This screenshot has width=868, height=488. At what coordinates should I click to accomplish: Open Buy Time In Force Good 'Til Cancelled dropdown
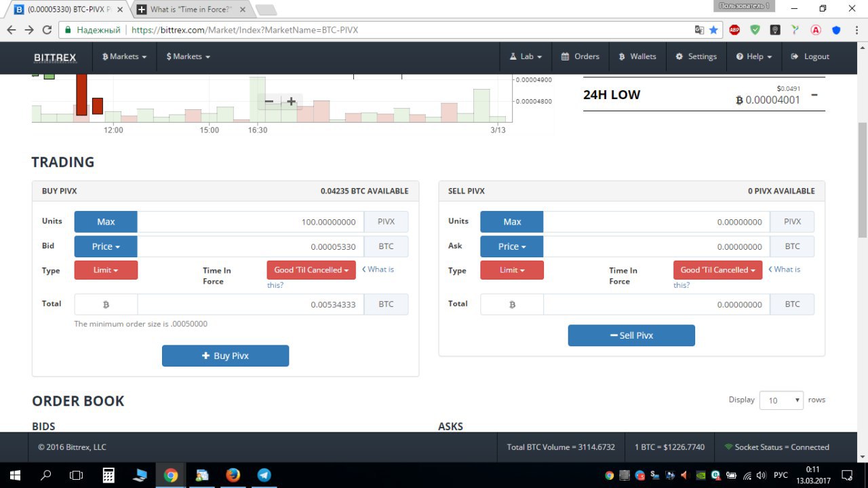pyautogui.click(x=311, y=270)
